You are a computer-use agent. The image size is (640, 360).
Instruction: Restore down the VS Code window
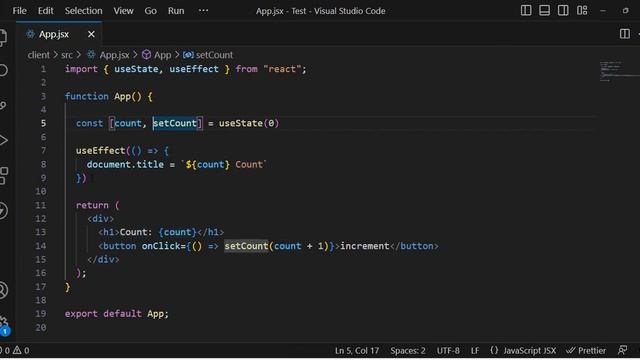[625, 11]
